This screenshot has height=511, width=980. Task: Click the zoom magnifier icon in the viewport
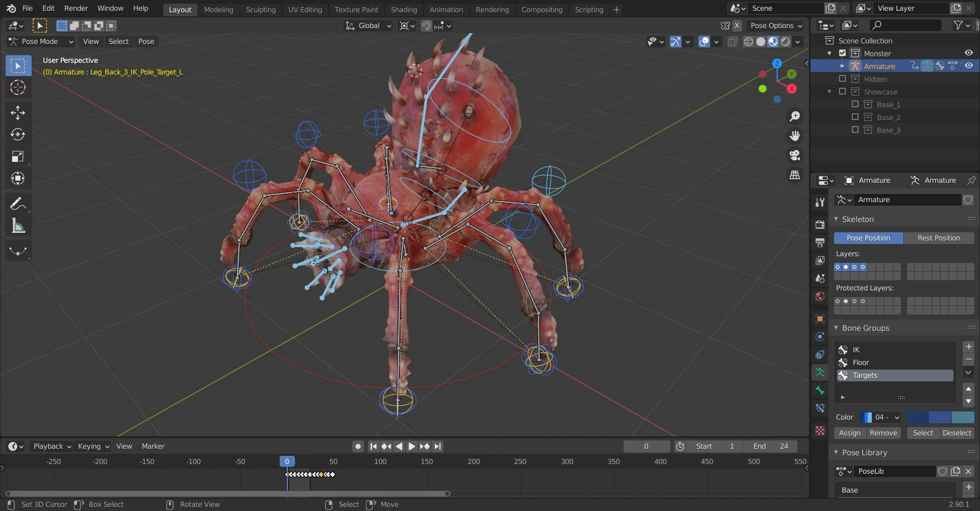[795, 116]
